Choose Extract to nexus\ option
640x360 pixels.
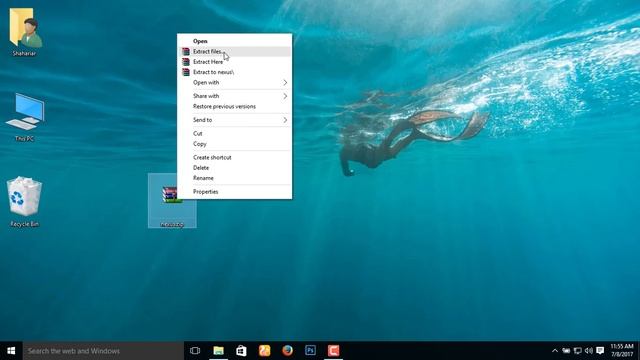point(235,72)
